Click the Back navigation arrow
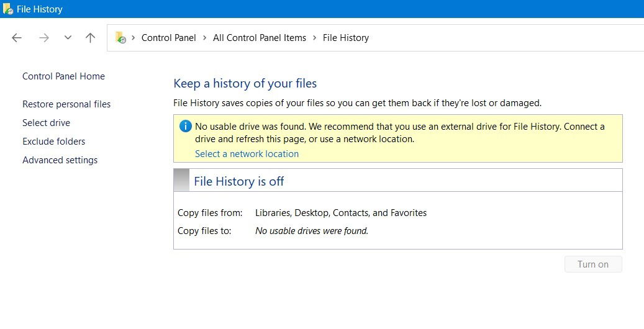This screenshot has height=329, width=644. point(17,38)
